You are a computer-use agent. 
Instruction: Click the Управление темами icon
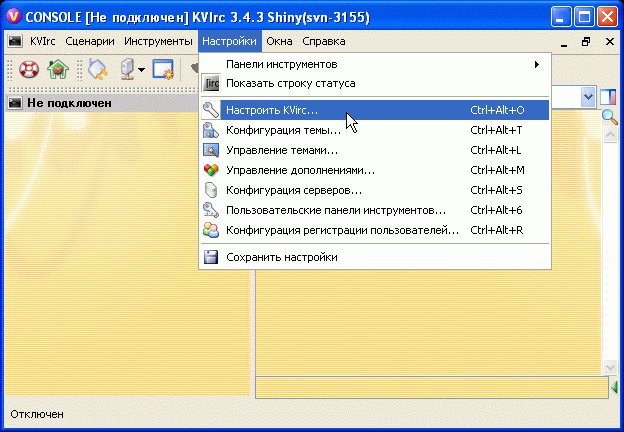point(211,150)
